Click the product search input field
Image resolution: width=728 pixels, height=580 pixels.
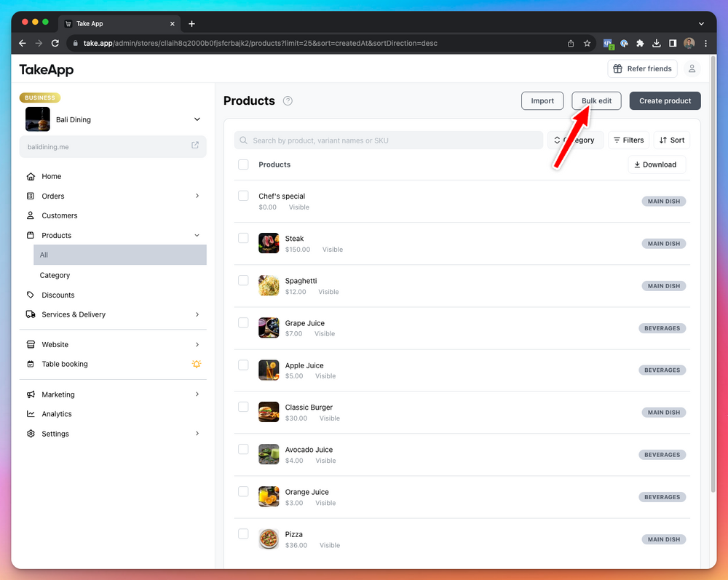click(389, 140)
